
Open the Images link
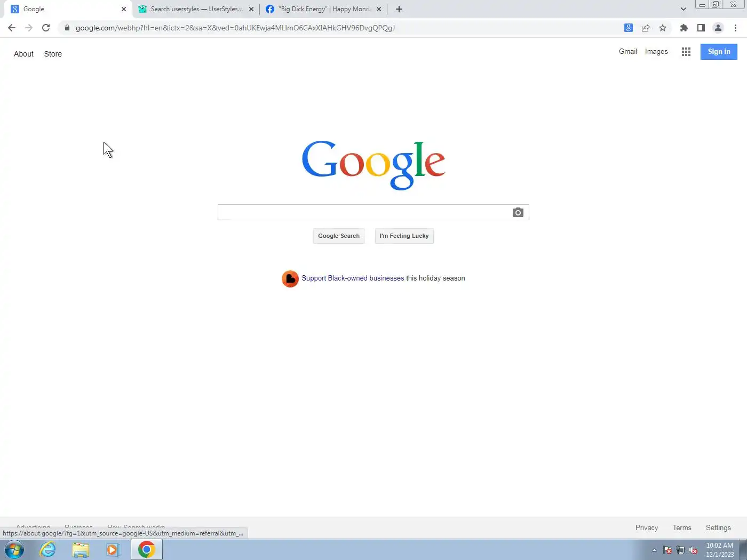656,52
